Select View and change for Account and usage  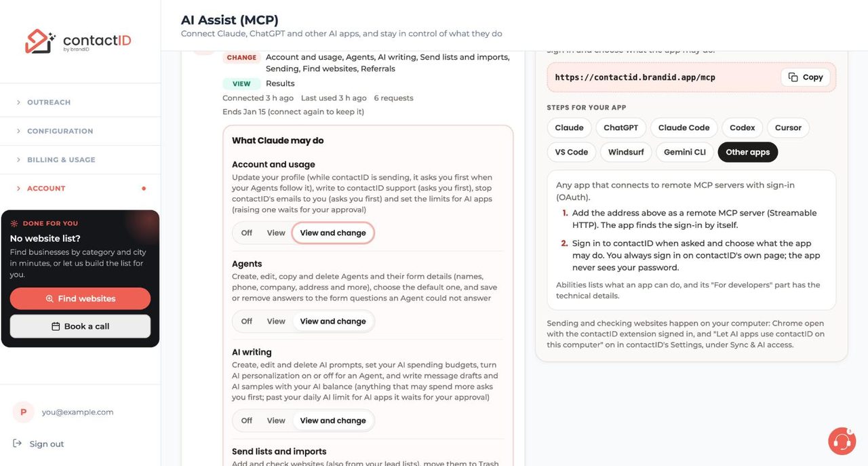tap(333, 233)
